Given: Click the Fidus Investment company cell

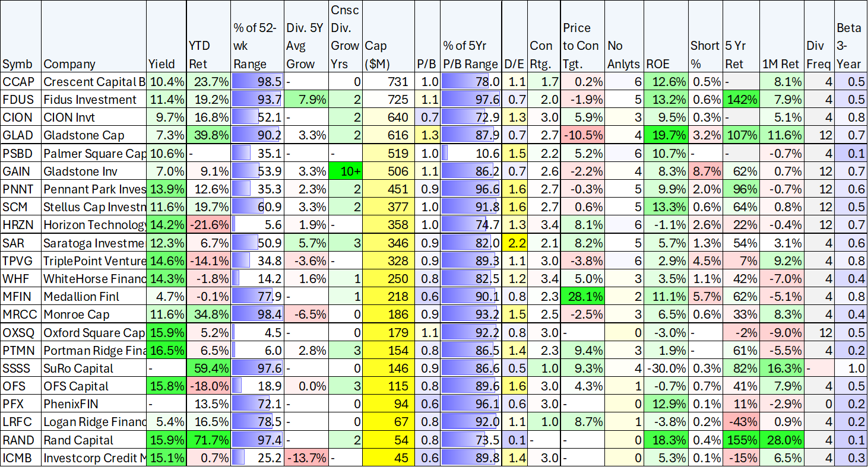Looking at the screenshot, I should click(94, 100).
